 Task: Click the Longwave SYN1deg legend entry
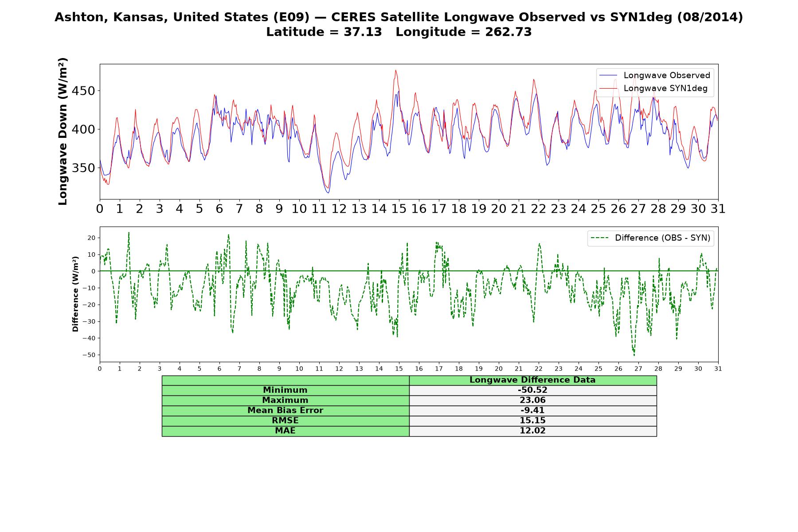tap(653, 88)
